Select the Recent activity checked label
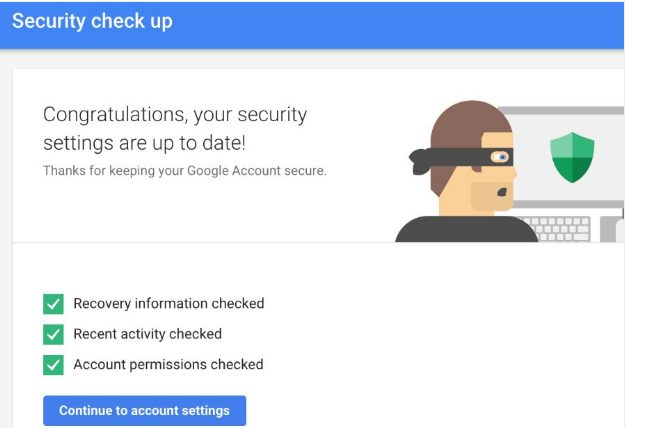The image size is (663, 428). pyautogui.click(x=148, y=334)
